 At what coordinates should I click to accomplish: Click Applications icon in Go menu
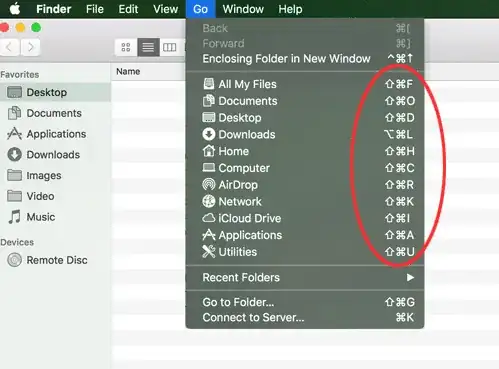coord(209,235)
